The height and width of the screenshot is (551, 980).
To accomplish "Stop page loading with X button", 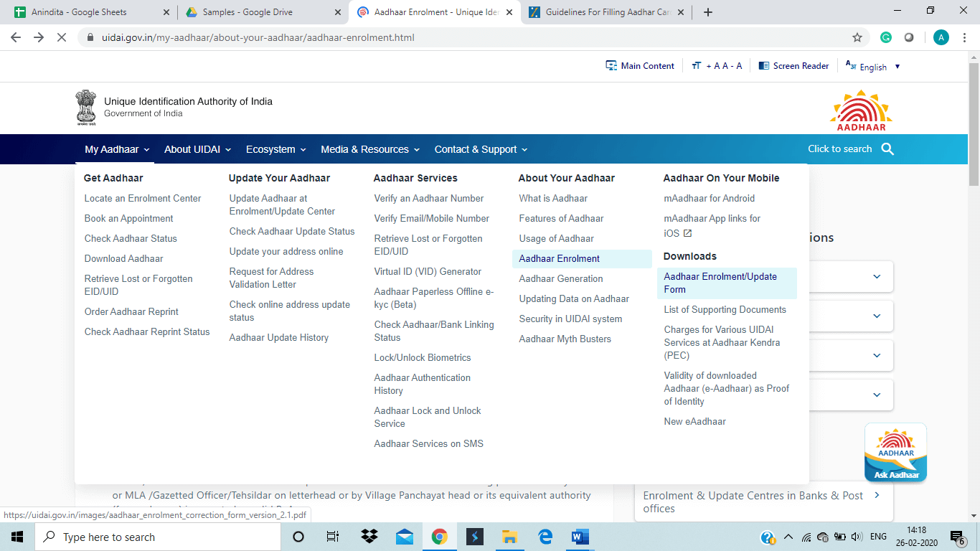I will click(x=62, y=37).
